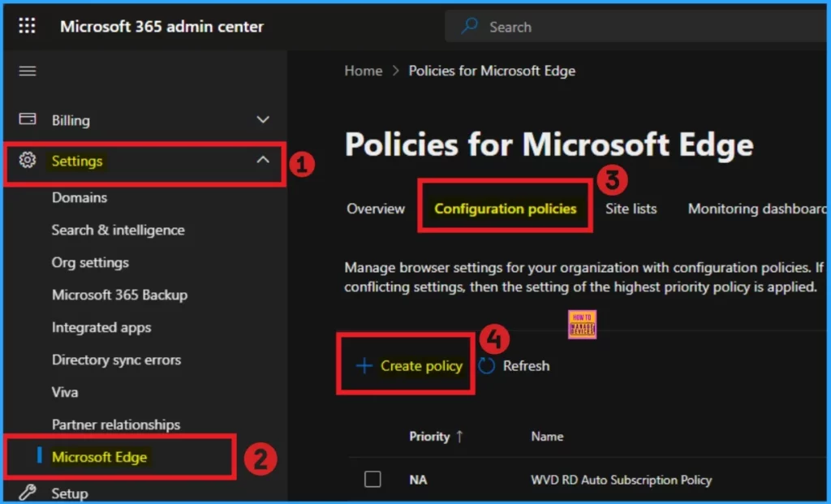Open Microsoft 365 Backup
831x504 pixels.
[120, 295]
